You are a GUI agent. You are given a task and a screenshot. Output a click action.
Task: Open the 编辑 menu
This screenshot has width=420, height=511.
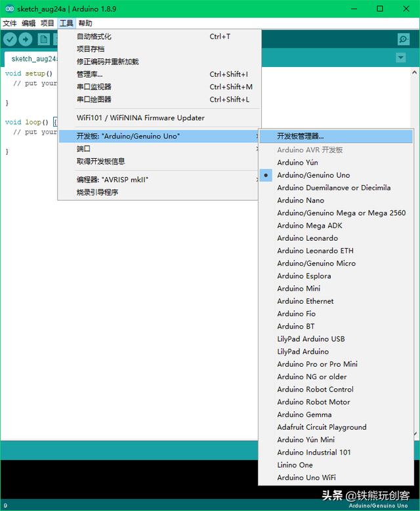29,23
